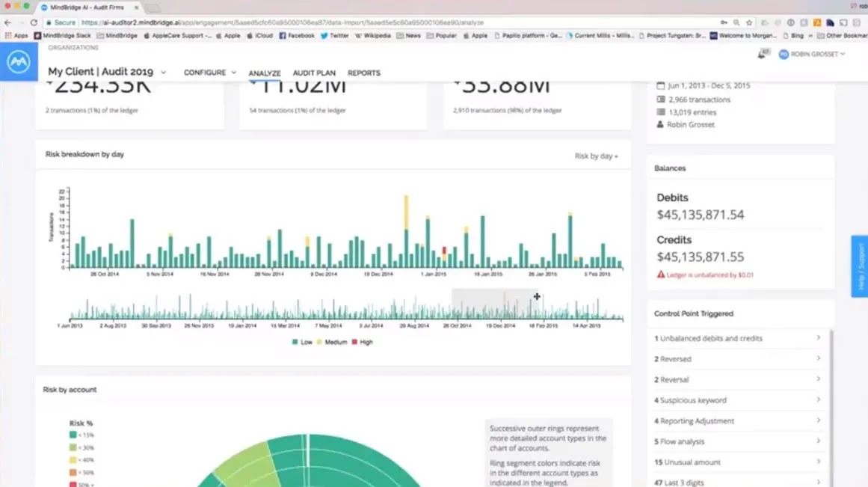
Task: Click the Debits amount $45,135,871.54
Action: click(701, 215)
